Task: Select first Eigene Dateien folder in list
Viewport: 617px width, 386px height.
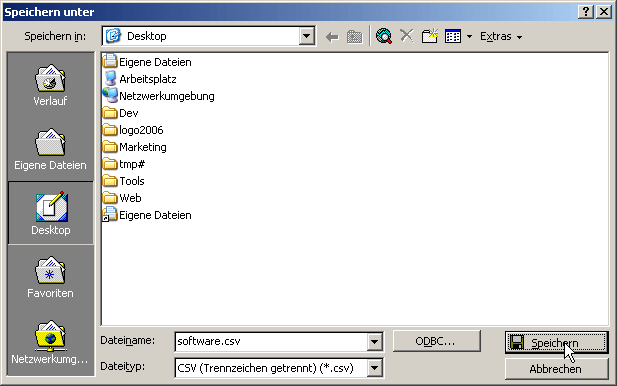Action: coord(147,62)
